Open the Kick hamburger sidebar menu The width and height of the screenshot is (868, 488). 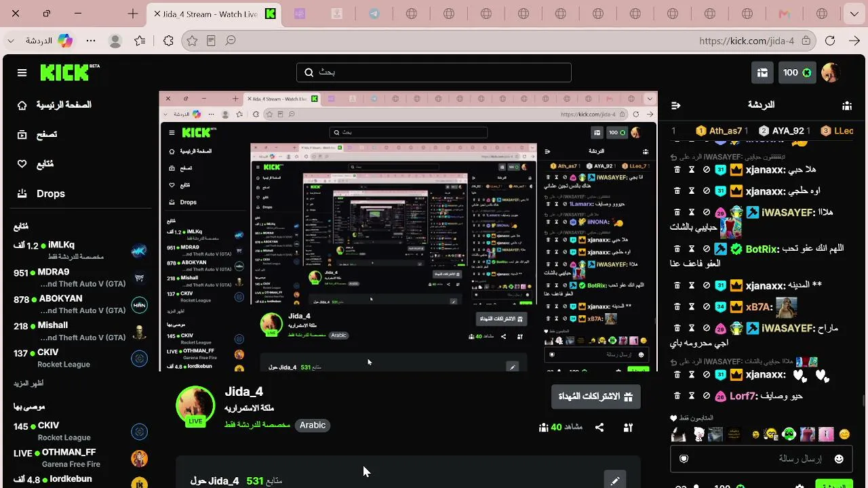22,73
